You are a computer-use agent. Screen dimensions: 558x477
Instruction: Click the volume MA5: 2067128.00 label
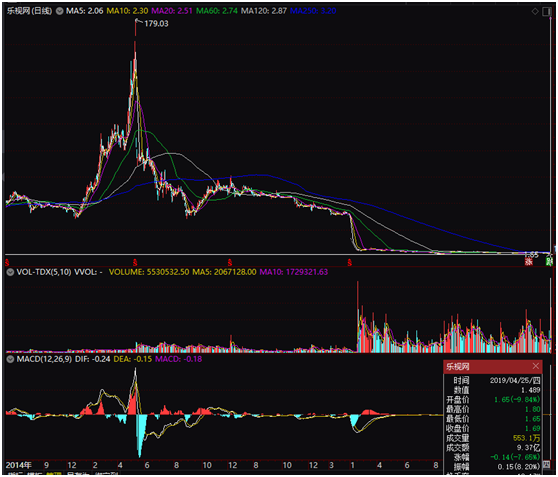[224, 272]
